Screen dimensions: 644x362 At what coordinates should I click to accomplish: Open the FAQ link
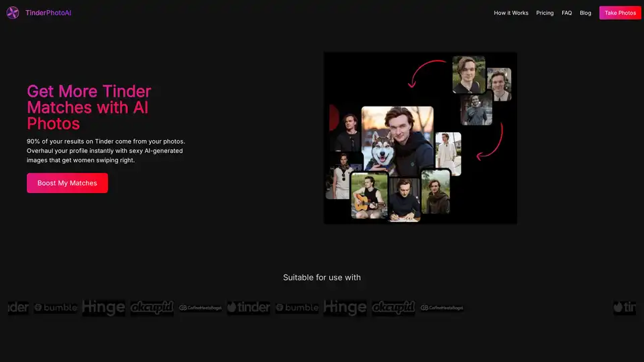click(x=567, y=13)
